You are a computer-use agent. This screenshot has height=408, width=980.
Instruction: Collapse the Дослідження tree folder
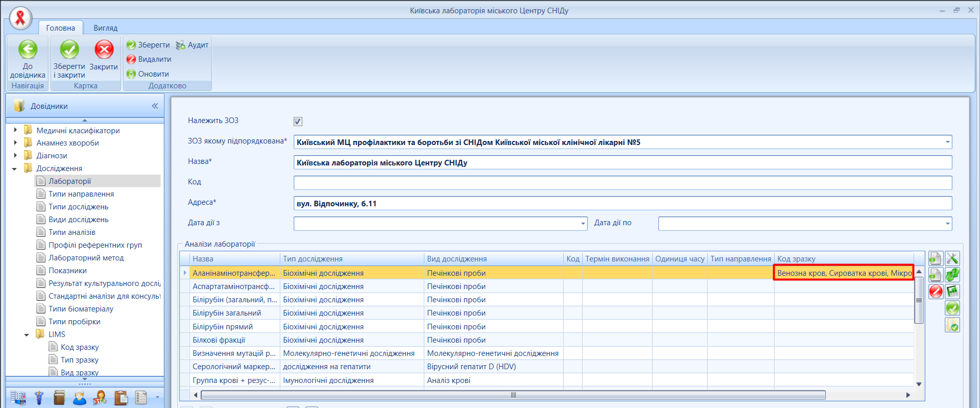pyautogui.click(x=14, y=169)
